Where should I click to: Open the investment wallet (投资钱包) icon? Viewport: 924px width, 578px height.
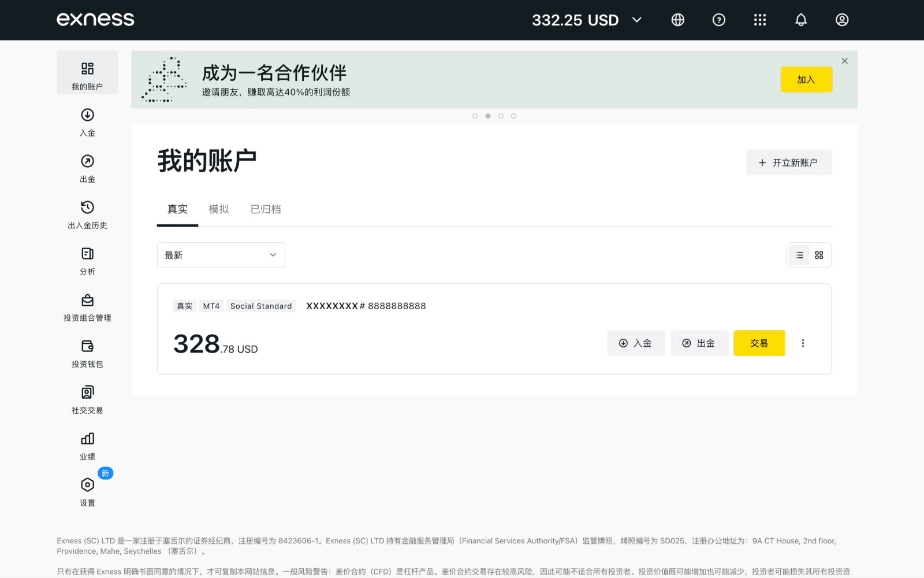pyautogui.click(x=87, y=346)
